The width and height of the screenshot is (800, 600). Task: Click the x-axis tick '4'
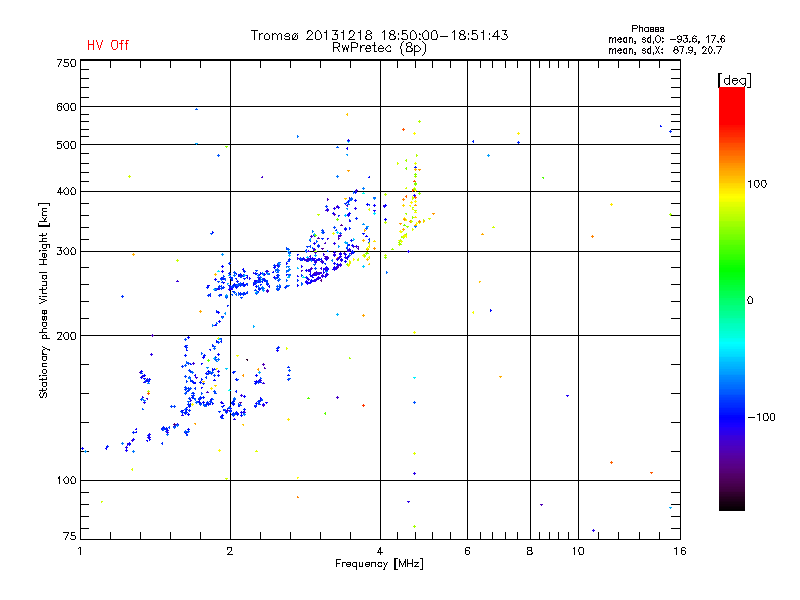pyautogui.click(x=380, y=551)
